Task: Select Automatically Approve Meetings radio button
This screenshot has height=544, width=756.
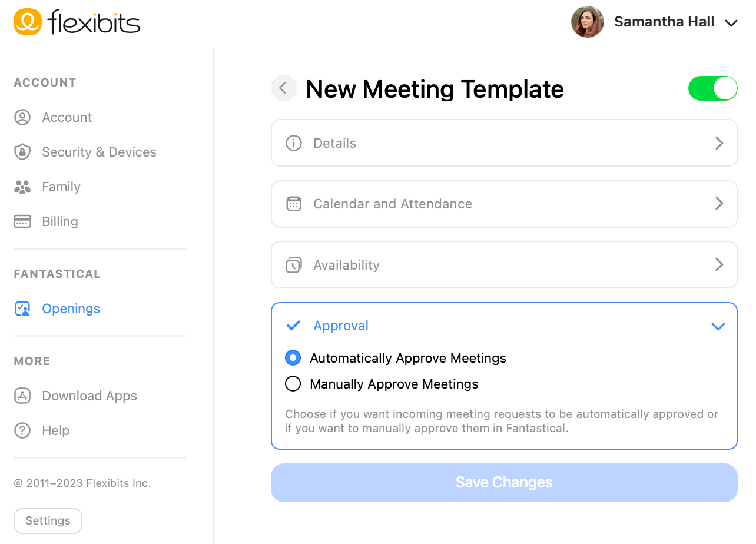Action: click(293, 358)
